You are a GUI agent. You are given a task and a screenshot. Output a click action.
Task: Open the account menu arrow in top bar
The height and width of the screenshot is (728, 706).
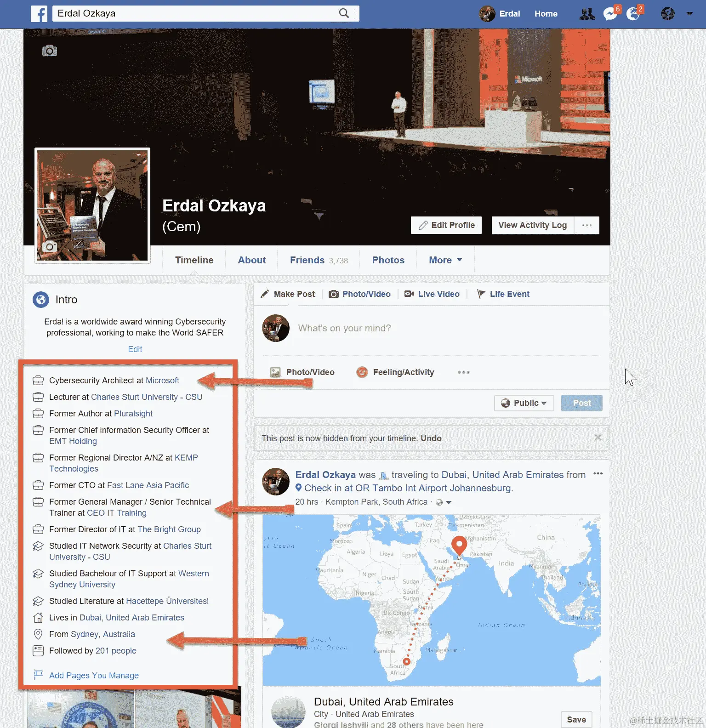[689, 14]
